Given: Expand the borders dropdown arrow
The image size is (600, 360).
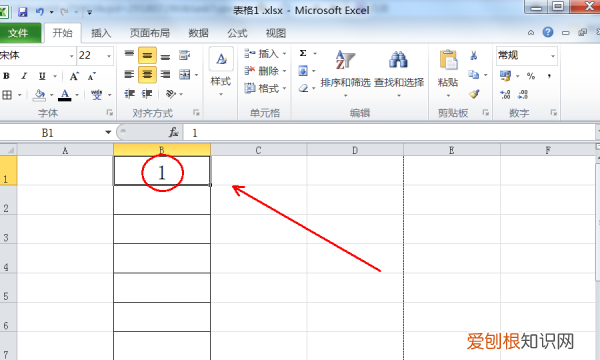Looking at the screenshot, I should [19, 94].
